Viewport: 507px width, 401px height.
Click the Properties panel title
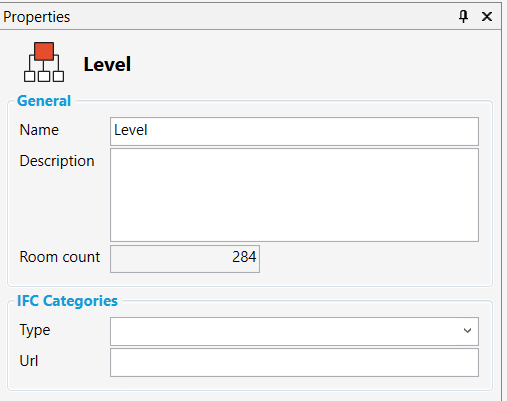tap(37, 17)
